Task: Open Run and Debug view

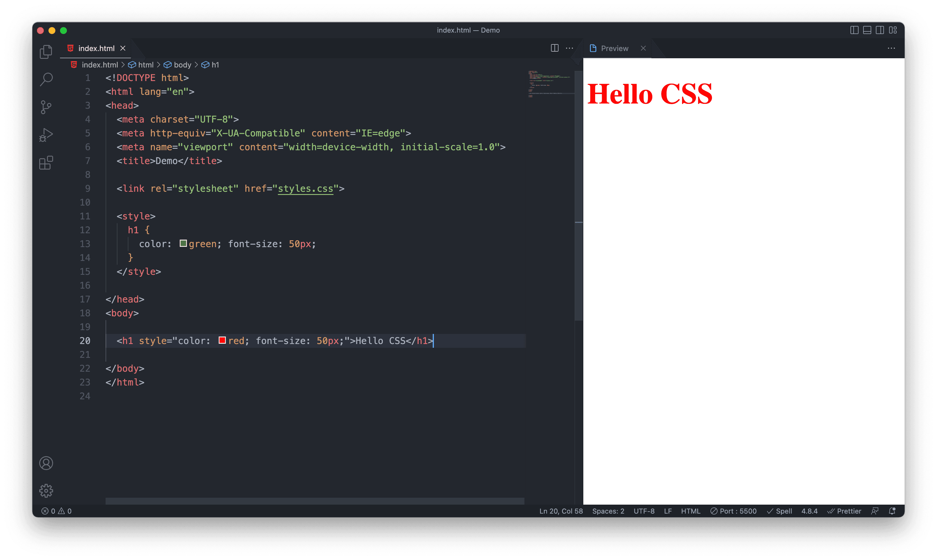Action: point(46,135)
